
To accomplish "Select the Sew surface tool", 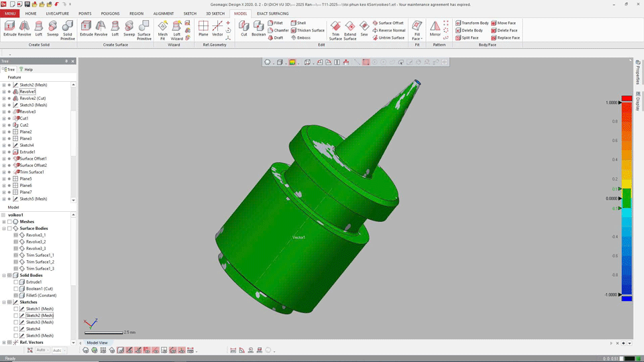I will click(x=364, y=29).
